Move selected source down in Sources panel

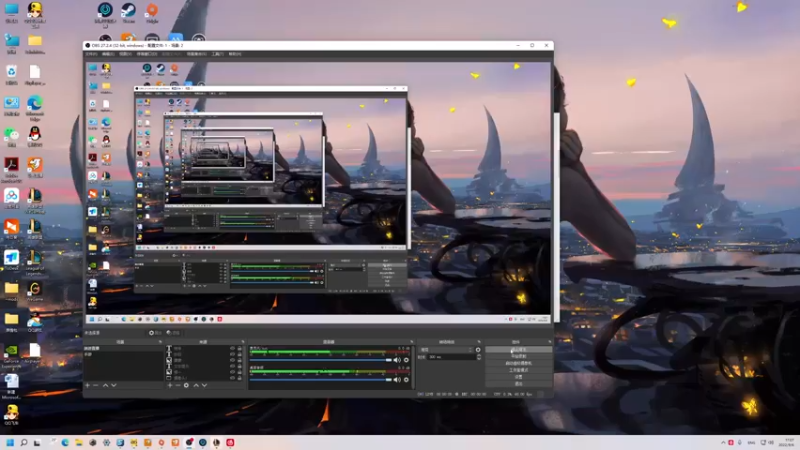pos(204,385)
